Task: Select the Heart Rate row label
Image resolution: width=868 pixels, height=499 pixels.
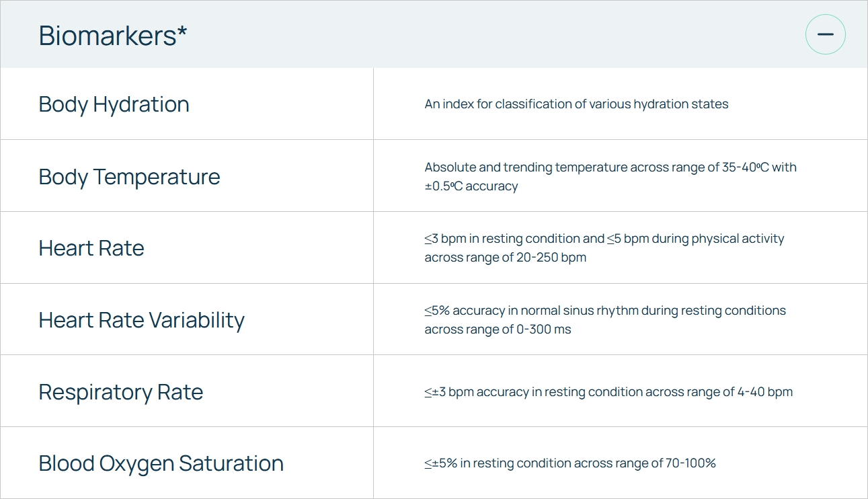Action: tap(91, 248)
